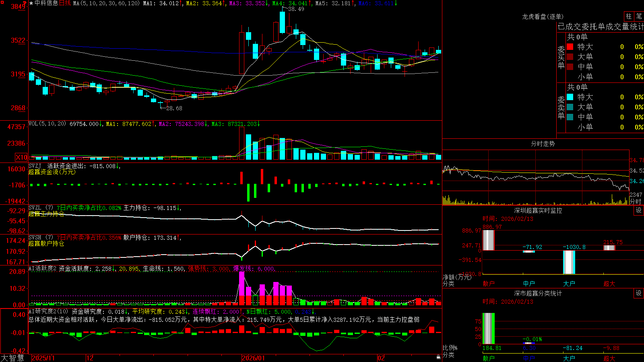Click the dark red 中单 buy swatch
Image resolution: width=644 pixels, height=362 pixels.
click(x=570, y=67)
